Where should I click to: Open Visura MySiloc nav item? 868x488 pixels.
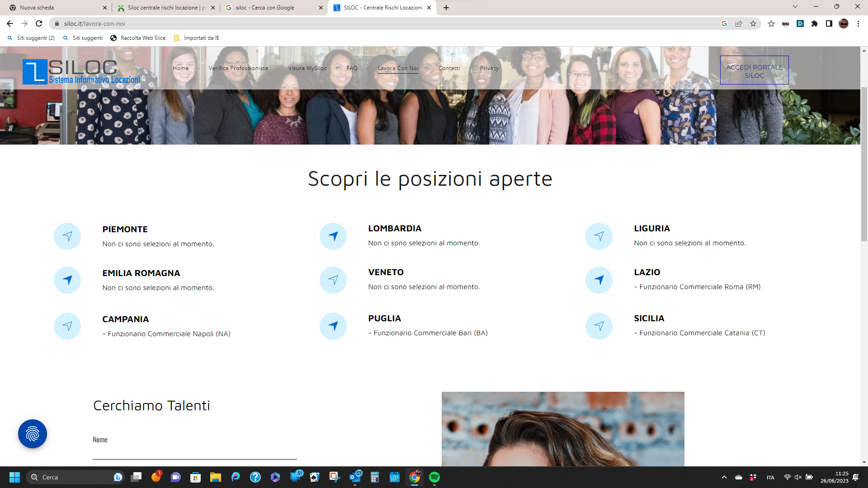[x=307, y=68]
